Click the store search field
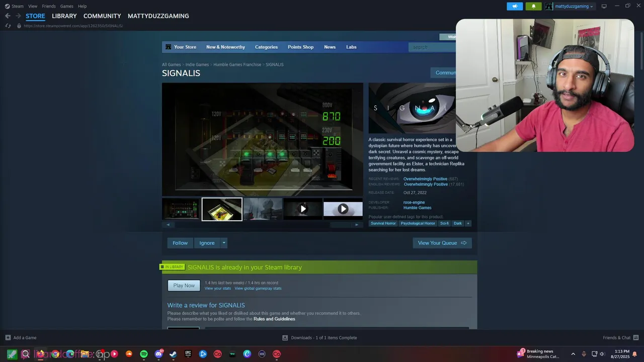The width and height of the screenshot is (644, 362). [434, 47]
